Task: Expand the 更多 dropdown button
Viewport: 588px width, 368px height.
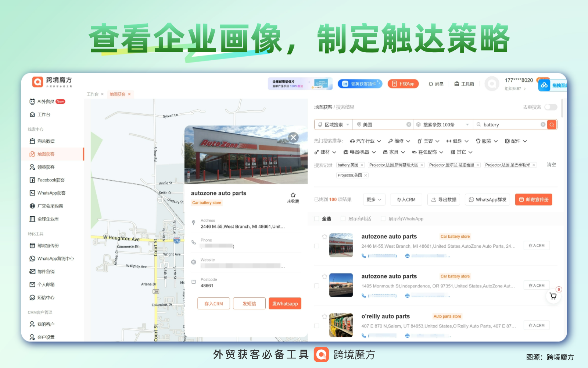Action: [374, 199]
